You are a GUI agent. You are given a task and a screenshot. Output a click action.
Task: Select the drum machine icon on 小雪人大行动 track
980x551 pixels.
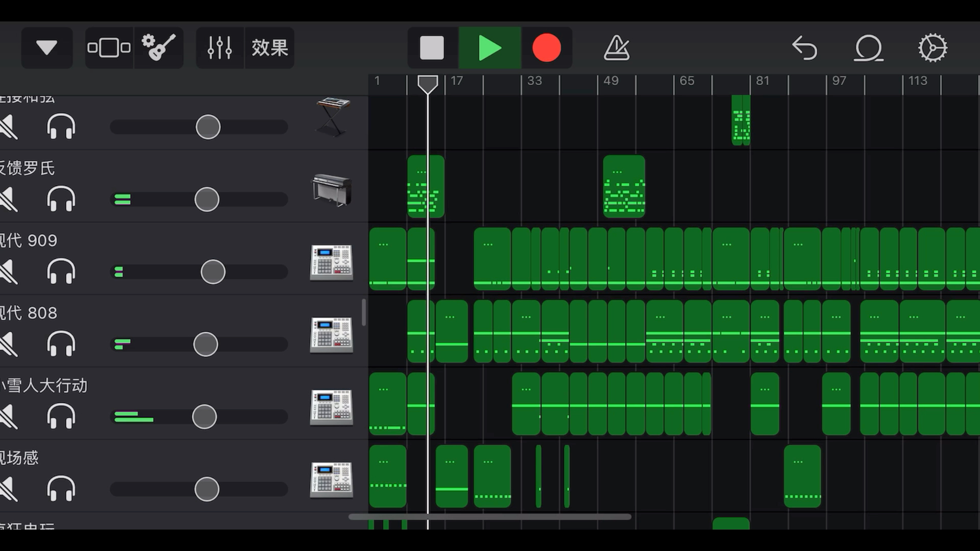point(332,407)
